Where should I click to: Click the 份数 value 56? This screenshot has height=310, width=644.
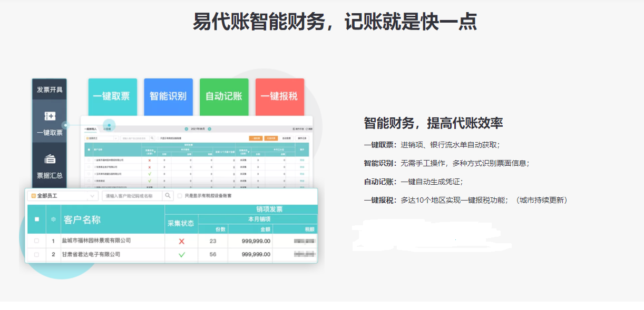[x=213, y=254]
